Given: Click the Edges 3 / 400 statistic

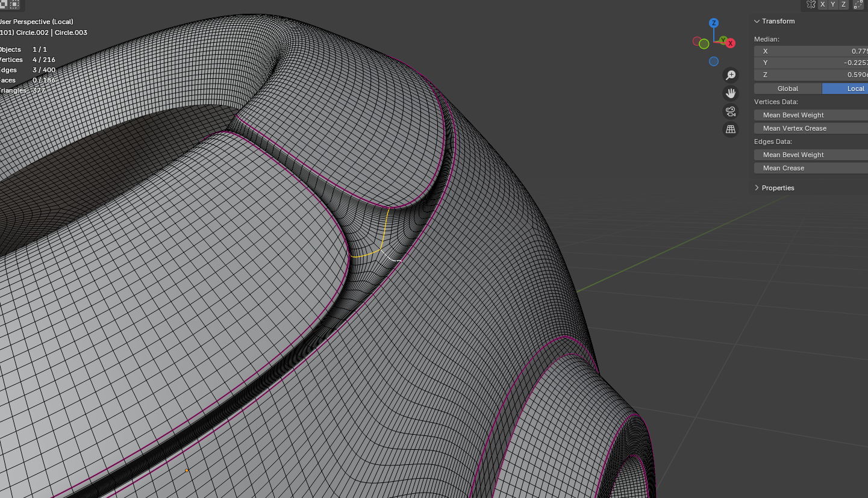Looking at the screenshot, I should [28, 70].
